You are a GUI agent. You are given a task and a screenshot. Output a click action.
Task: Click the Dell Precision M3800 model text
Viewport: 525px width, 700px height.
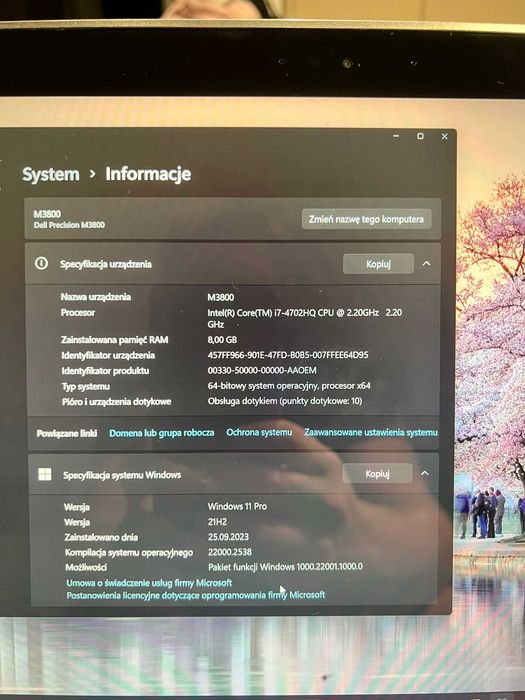coord(69,225)
